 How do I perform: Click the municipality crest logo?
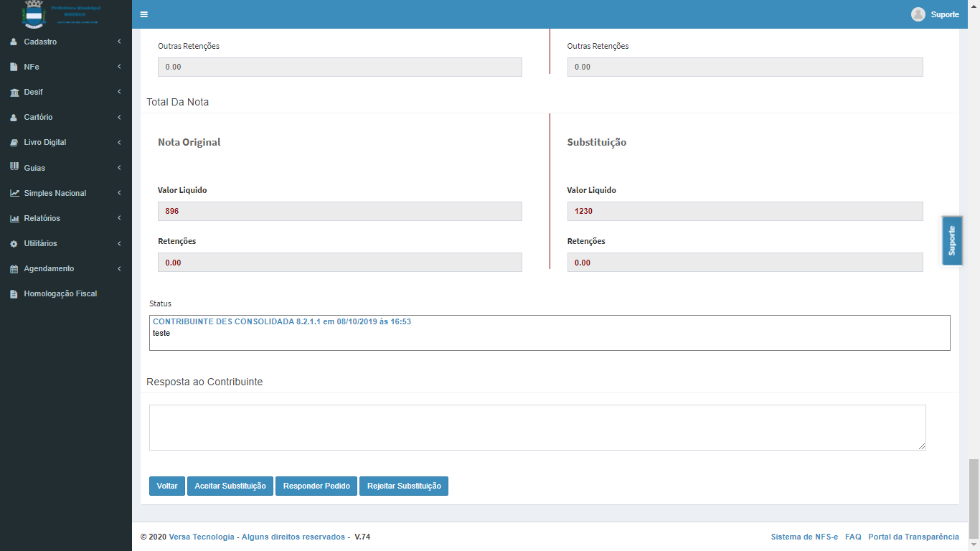pyautogui.click(x=33, y=14)
